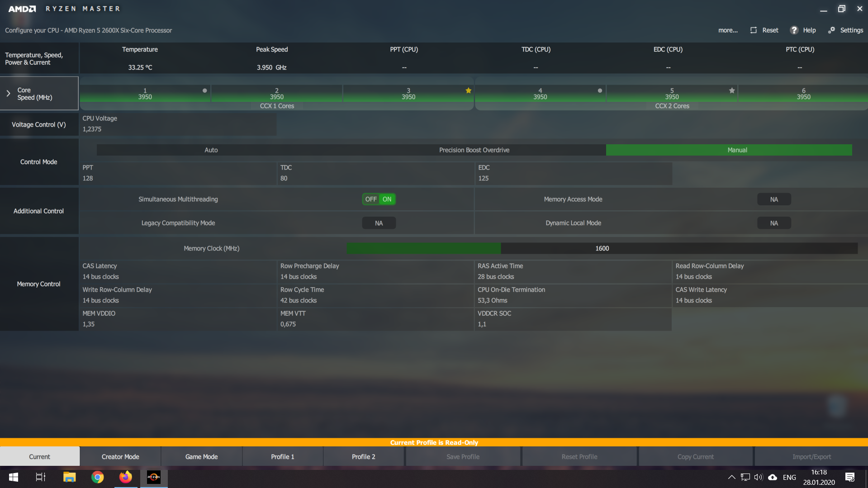Image resolution: width=868 pixels, height=488 pixels.
Task: Click the ENG language indicator
Action: tap(789, 477)
